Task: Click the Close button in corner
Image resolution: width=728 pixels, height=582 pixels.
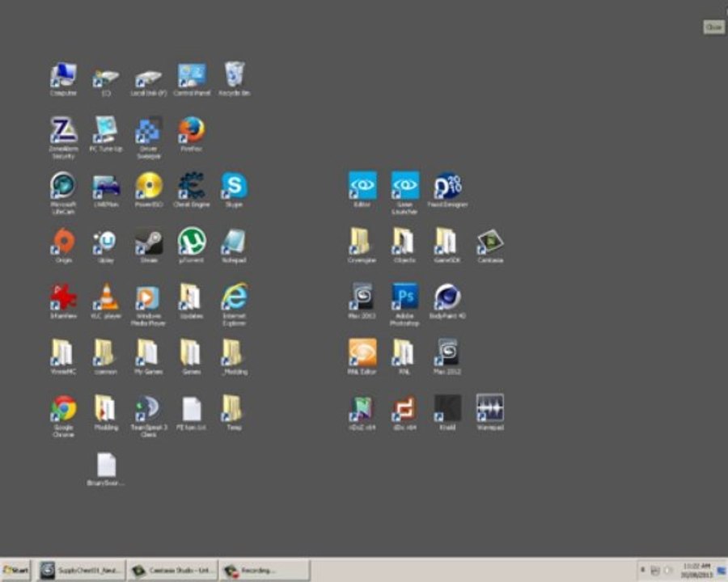Action: pos(713,27)
